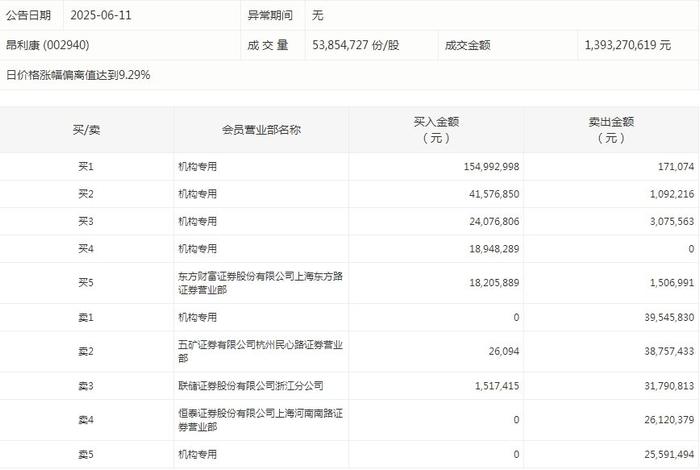Click the 无 value beside 异常期间
The height and width of the screenshot is (470, 700).
click(317, 15)
